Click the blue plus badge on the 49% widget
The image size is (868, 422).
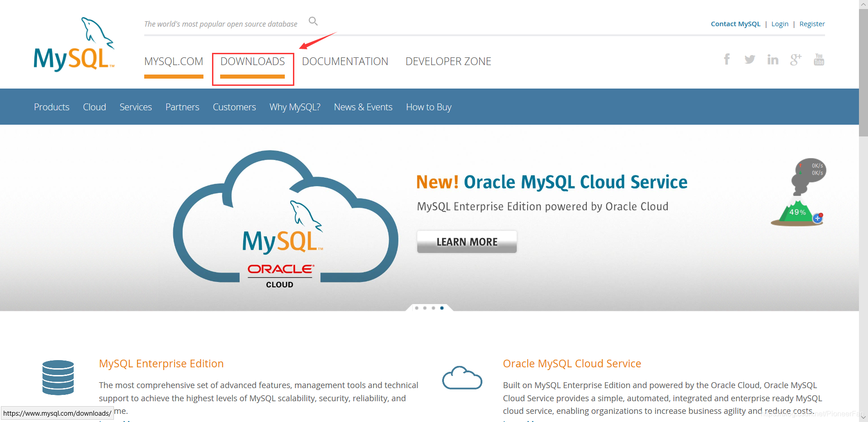point(817,219)
